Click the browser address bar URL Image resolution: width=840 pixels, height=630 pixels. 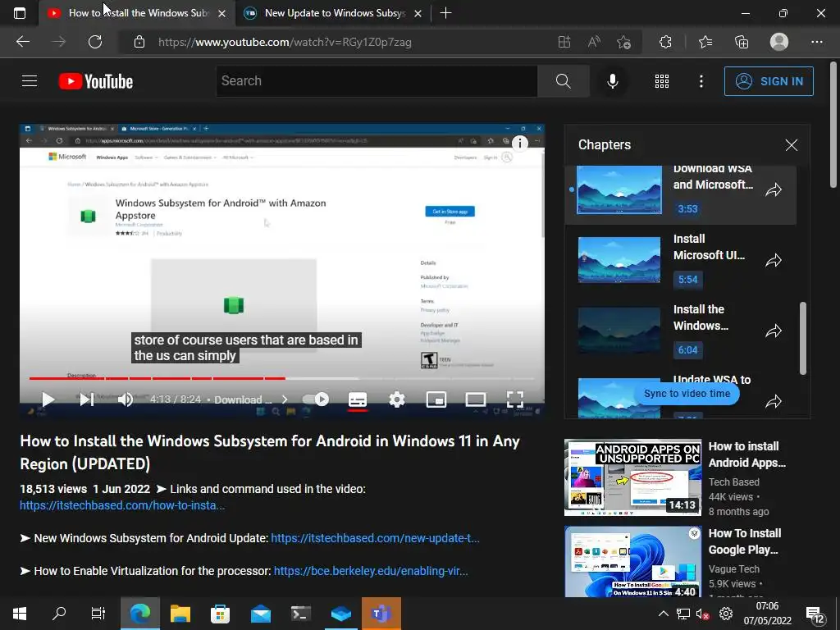coord(285,42)
